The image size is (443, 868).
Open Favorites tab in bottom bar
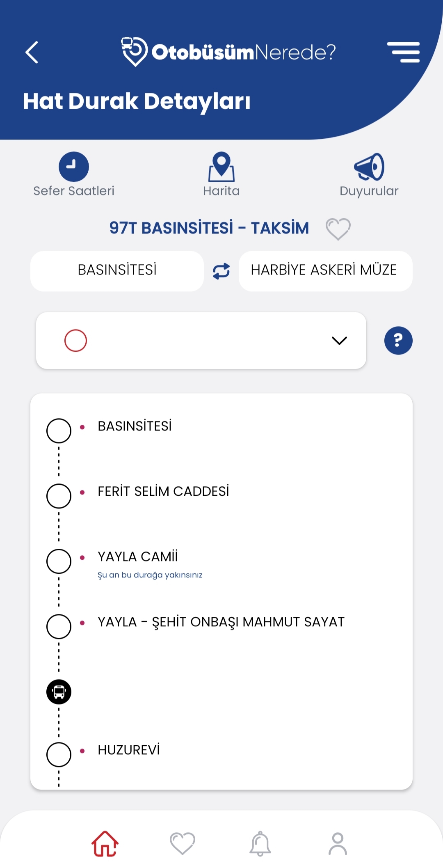pos(183,844)
